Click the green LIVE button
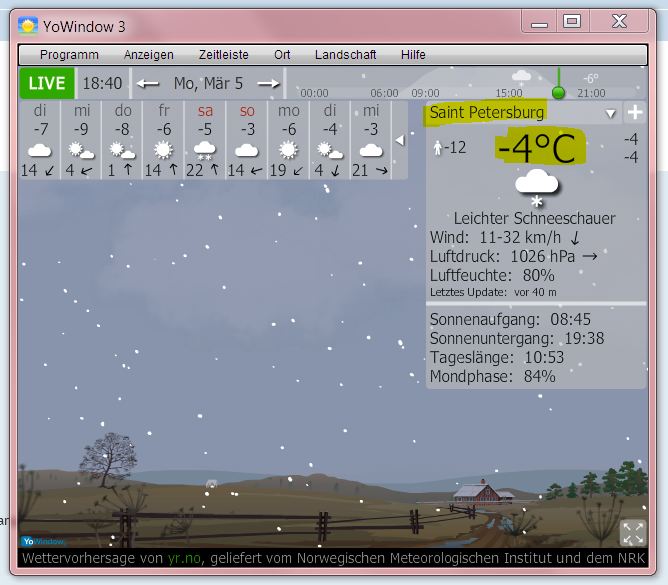This screenshot has height=585, width=668. pyautogui.click(x=47, y=83)
